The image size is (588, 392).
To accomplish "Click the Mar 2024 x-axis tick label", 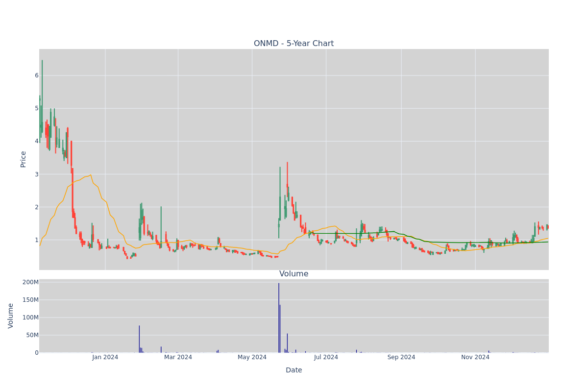I will [178, 357].
